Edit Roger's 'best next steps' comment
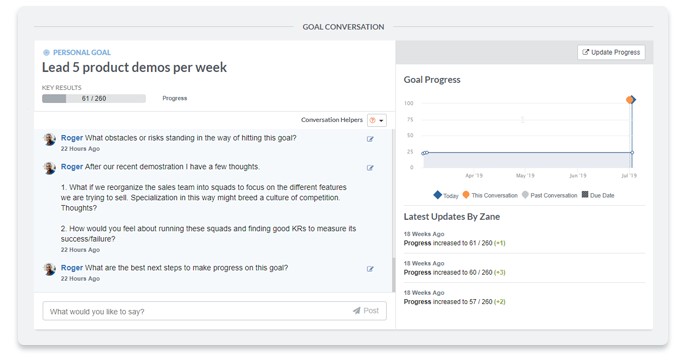Viewport: 685px width, 362px height. tap(370, 269)
